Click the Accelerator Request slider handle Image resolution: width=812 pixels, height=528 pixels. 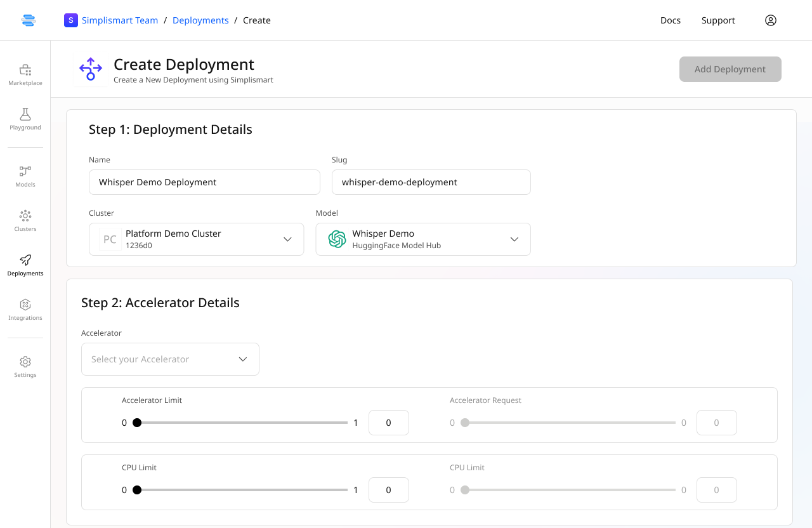pyautogui.click(x=465, y=423)
